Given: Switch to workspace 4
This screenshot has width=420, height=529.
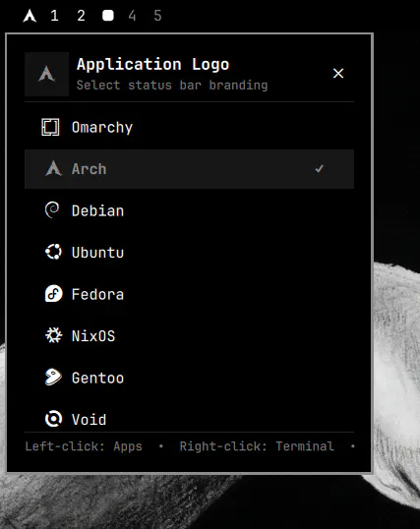Looking at the screenshot, I should coord(132,16).
